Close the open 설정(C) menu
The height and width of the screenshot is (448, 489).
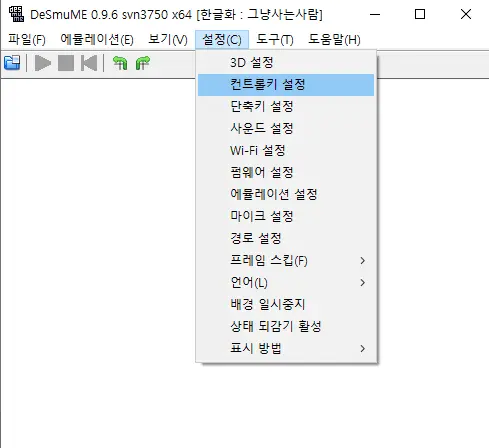(x=222, y=40)
